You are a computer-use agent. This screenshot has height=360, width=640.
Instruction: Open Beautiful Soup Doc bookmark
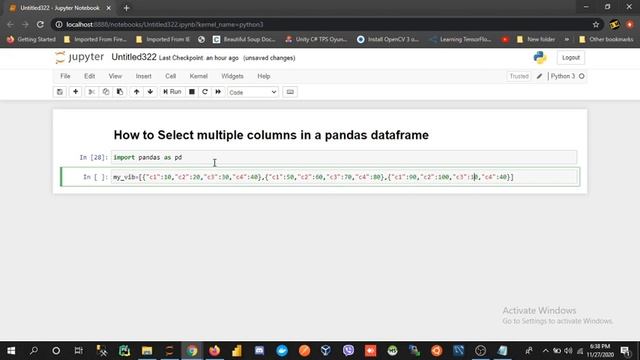click(244, 40)
